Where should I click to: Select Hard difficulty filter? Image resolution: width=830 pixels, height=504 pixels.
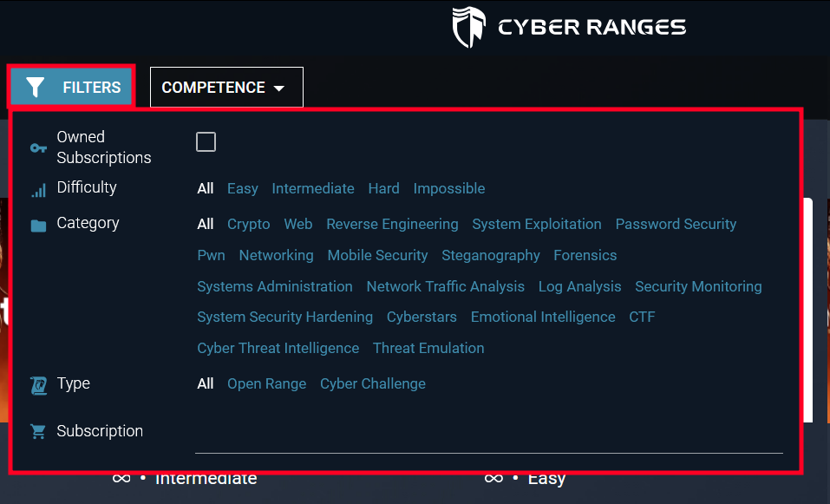[383, 188]
